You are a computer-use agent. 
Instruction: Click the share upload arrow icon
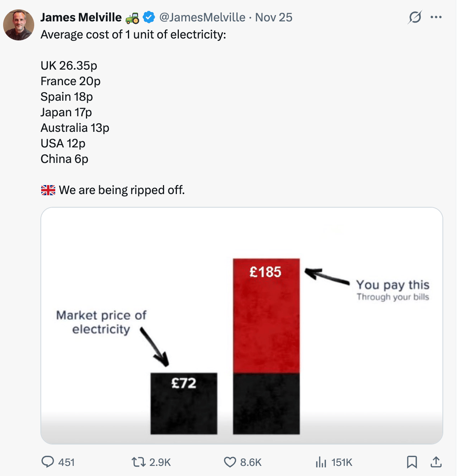pos(436,462)
